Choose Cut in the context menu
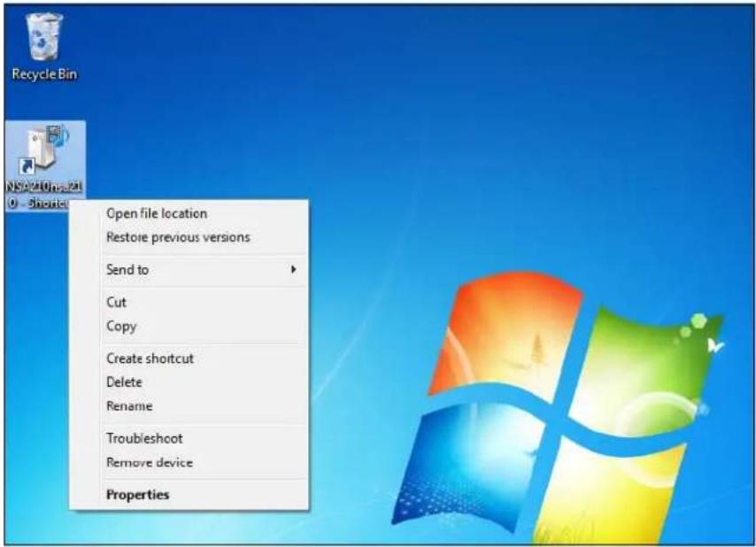The height and width of the screenshot is (547, 756). coord(189,302)
